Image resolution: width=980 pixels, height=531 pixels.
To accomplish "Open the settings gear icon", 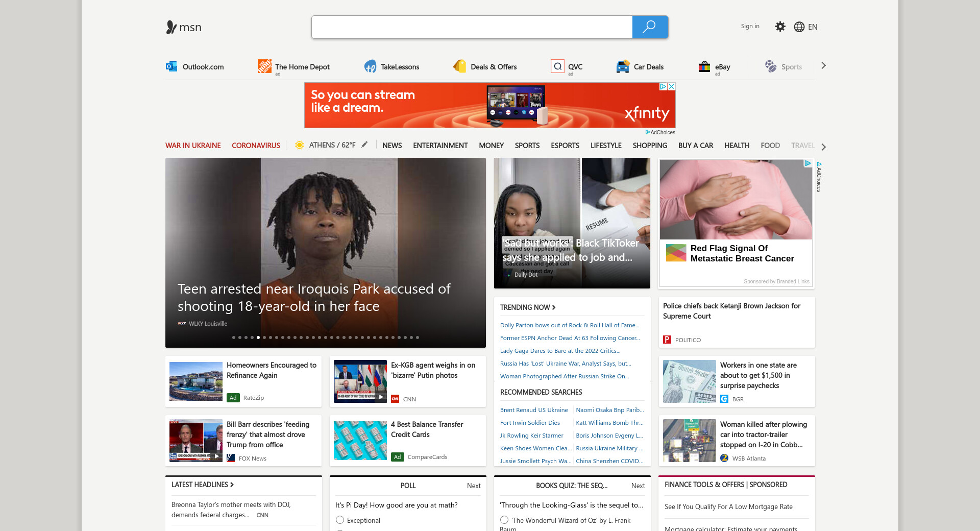I will pyautogui.click(x=780, y=27).
